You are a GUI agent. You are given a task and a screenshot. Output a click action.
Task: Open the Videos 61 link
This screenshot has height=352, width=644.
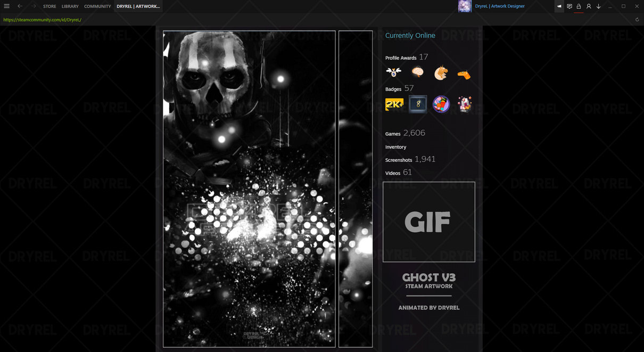(399, 173)
